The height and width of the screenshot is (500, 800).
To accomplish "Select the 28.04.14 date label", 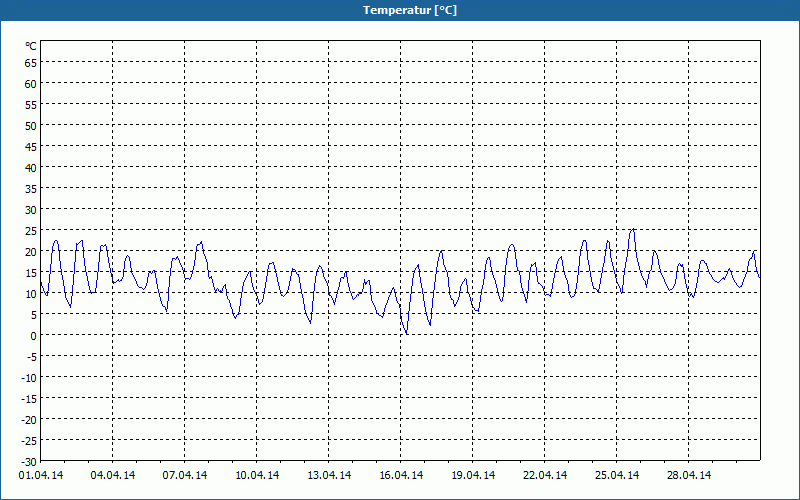I will tap(689, 476).
